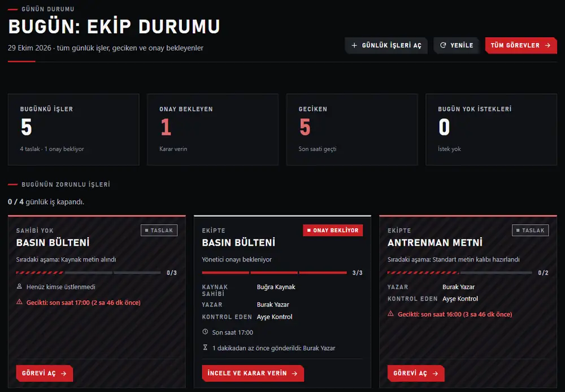This screenshot has width=565, height=392.
Task: Select the Onay Bekleyen stat card
Action: click(212, 130)
